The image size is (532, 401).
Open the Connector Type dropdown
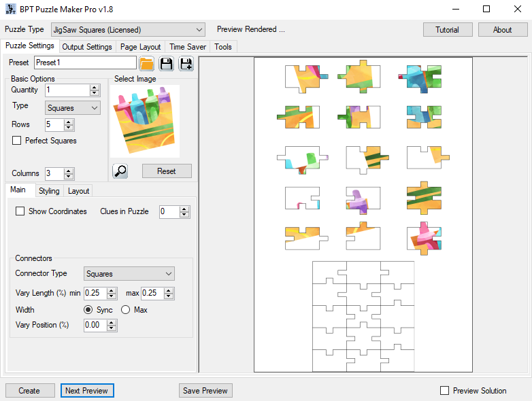129,274
